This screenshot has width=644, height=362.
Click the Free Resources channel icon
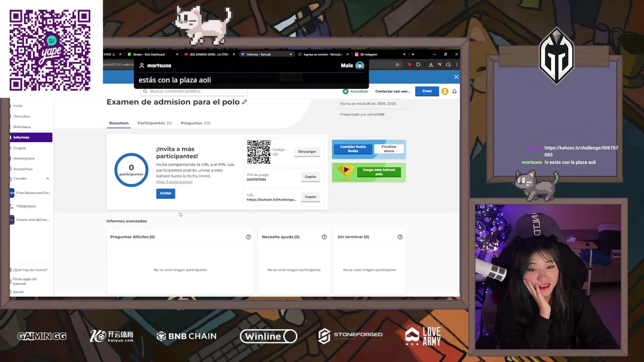pyautogui.click(x=12, y=193)
